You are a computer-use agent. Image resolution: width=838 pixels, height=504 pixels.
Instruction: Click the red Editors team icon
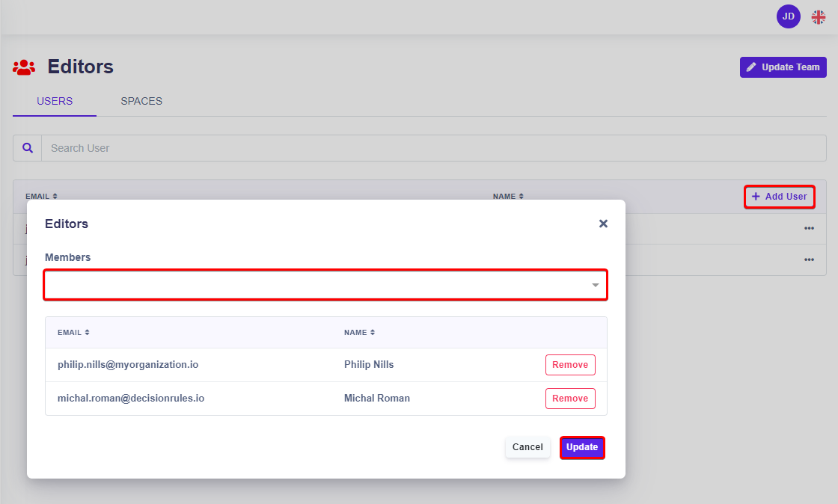pyautogui.click(x=24, y=67)
